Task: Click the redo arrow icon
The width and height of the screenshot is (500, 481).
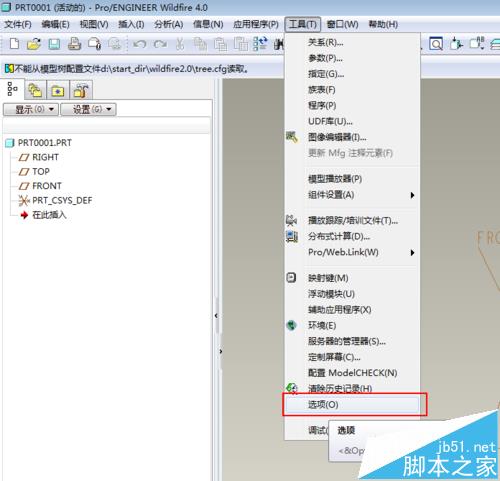Action: click(160, 44)
